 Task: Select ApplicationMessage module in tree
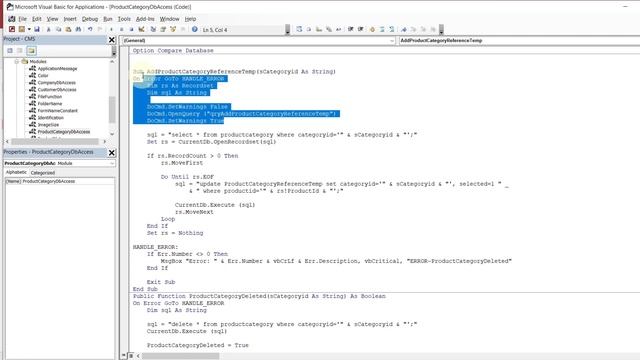tap(57, 69)
